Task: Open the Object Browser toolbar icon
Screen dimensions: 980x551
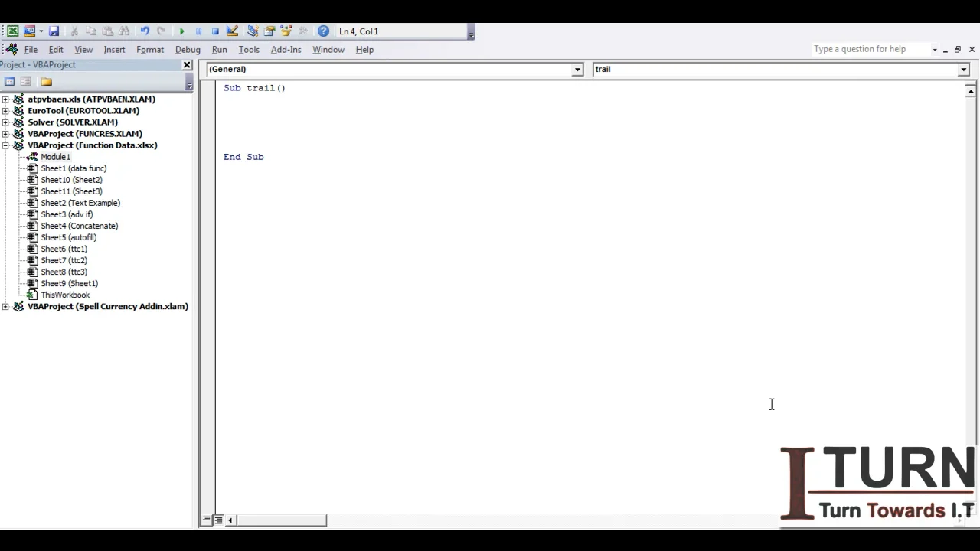Action: [x=286, y=31]
